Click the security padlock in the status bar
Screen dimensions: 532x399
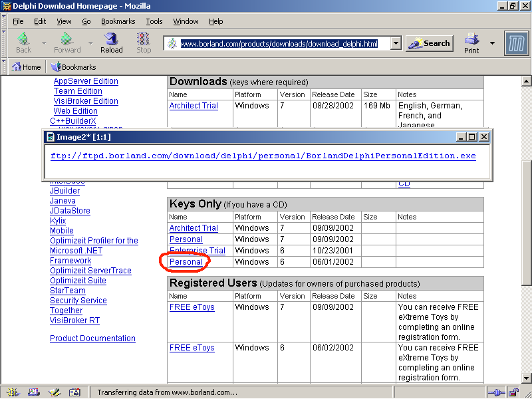513,392
